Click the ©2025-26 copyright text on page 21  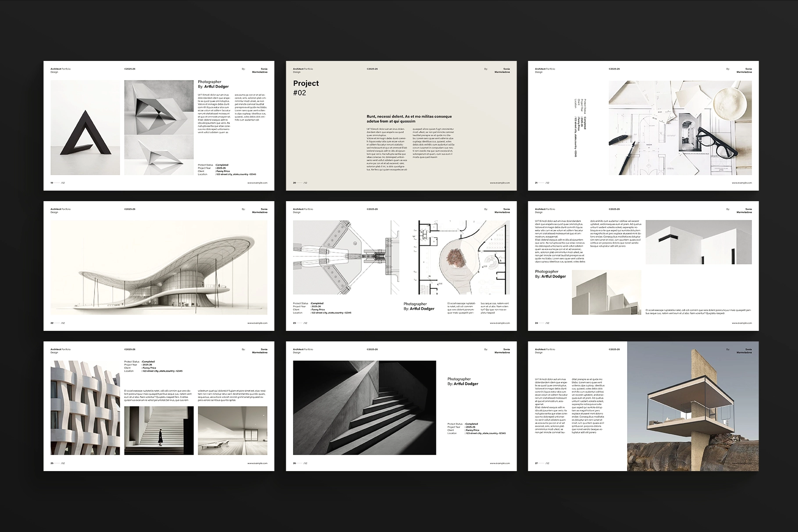(x=614, y=69)
